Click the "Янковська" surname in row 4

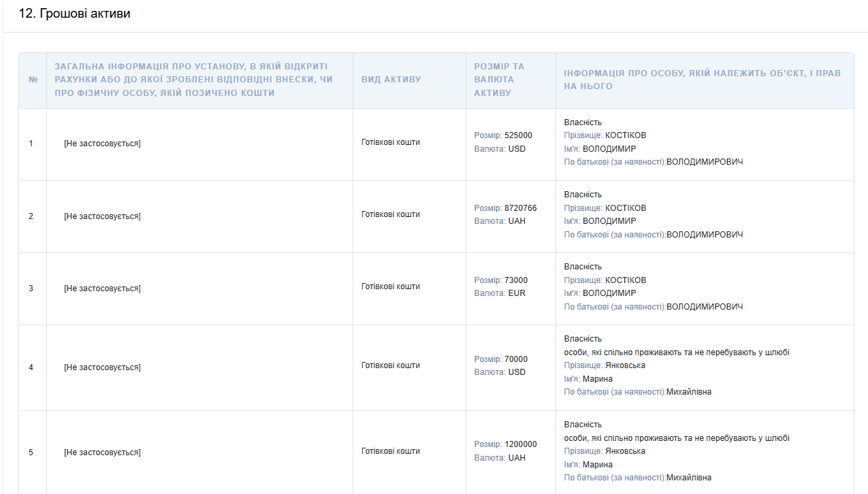625,365
